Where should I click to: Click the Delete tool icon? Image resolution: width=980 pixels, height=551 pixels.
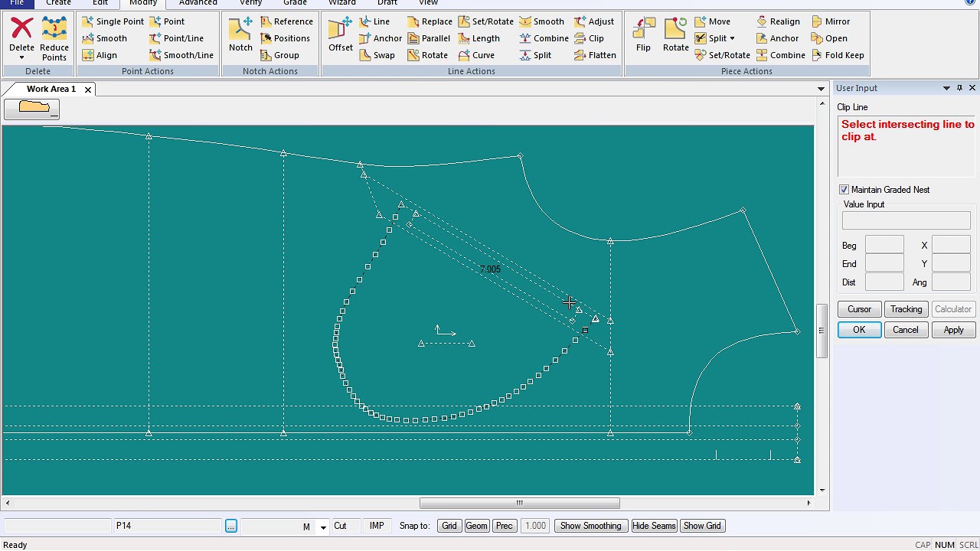pyautogui.click(x=22, y=28)
